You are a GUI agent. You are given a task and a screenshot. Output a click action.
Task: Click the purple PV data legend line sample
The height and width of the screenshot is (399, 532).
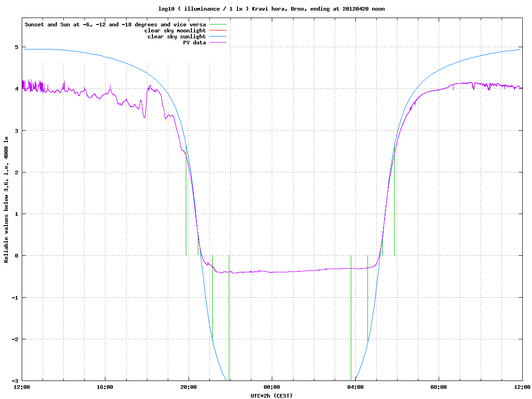pyautogui.click(x=218, y=43)
